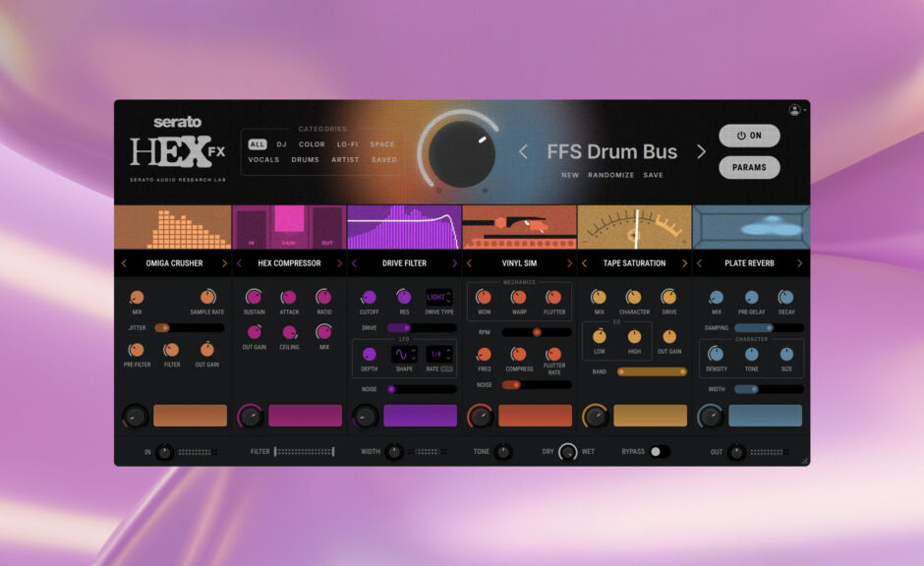Click the large macro knob in the header
The image size is (924, 566).
462,153
